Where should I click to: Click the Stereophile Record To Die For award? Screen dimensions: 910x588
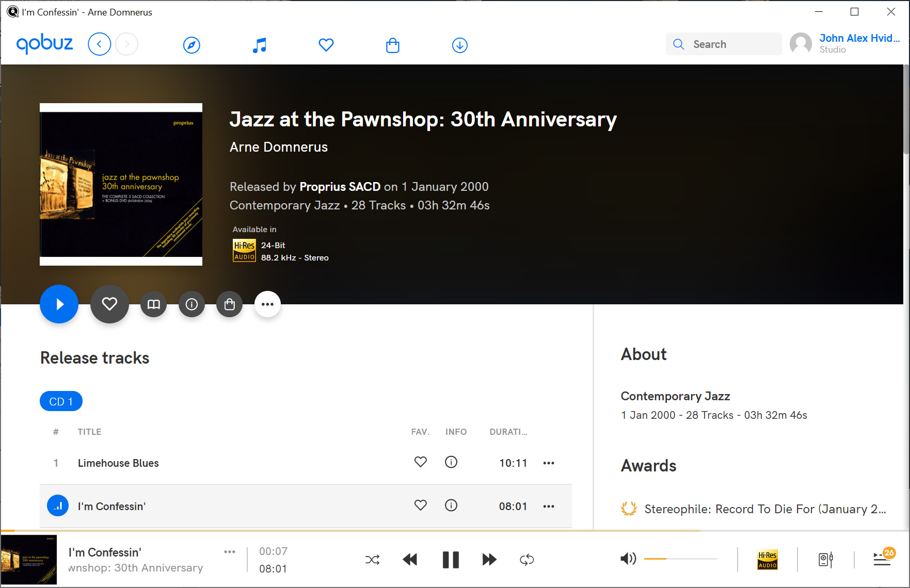pos(765,509)
